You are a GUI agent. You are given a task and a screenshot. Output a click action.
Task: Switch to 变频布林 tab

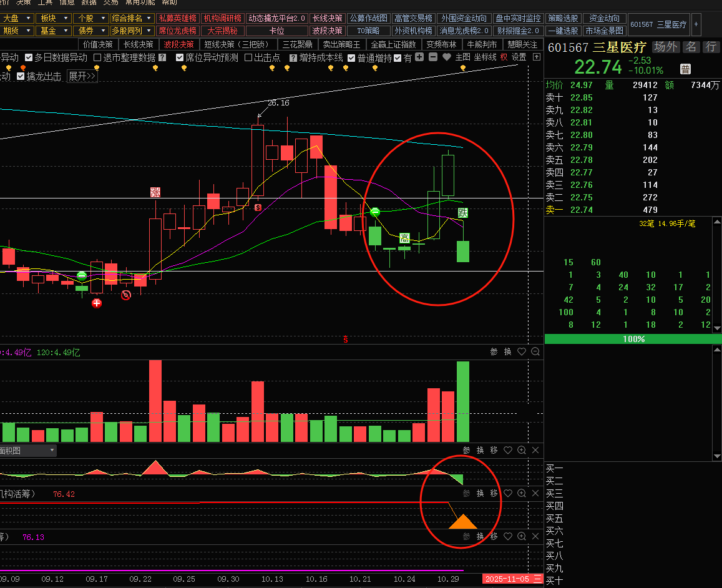point(441,45)
